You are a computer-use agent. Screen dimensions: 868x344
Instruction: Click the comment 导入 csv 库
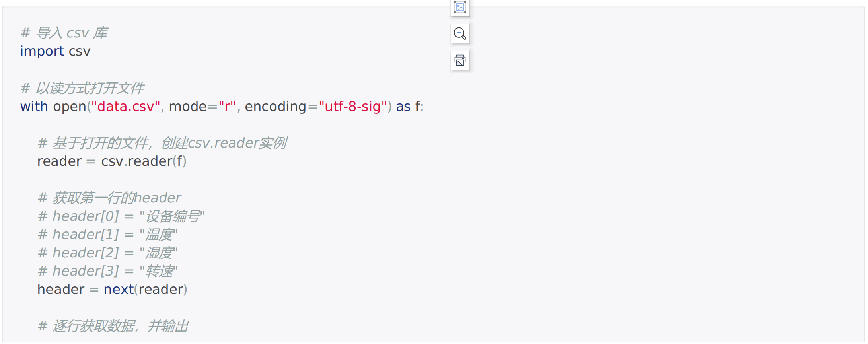tap(64, 33)
